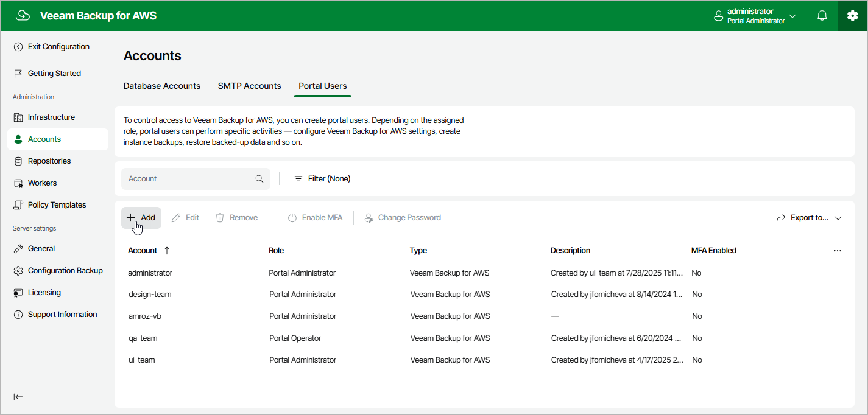Click Exit Configuration link
The height and width of the screenshot is (415, 868).
[x=58, y=47]
